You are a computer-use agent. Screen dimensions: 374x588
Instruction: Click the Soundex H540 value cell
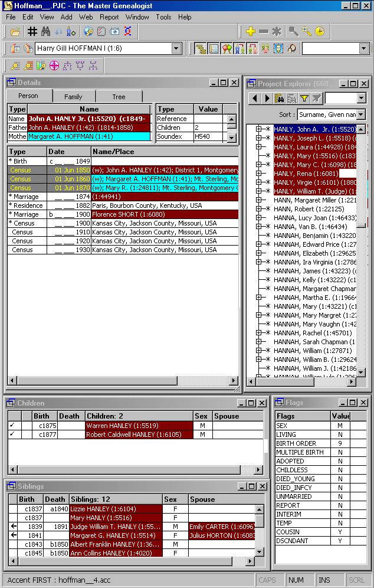click(208, 136)
